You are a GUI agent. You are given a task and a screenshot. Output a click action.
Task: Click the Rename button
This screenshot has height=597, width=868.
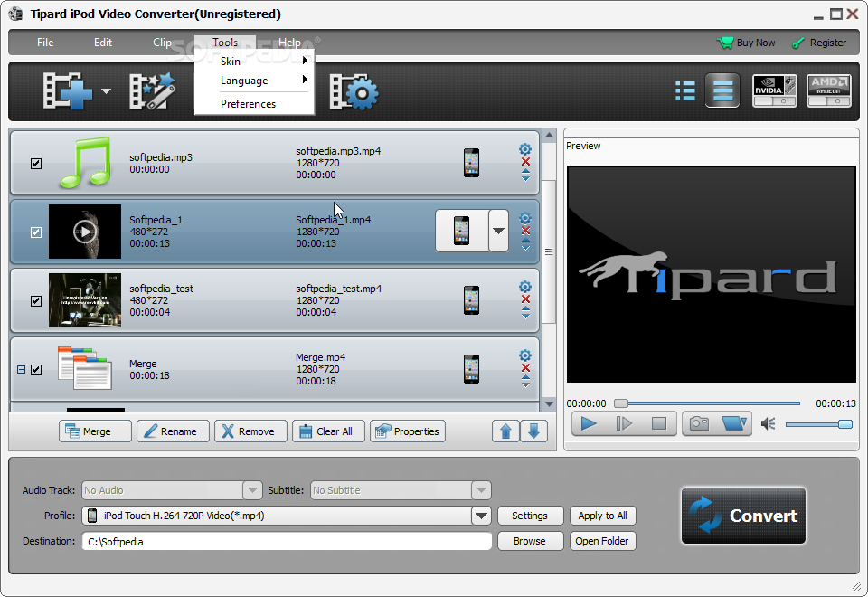pos(174,431)
